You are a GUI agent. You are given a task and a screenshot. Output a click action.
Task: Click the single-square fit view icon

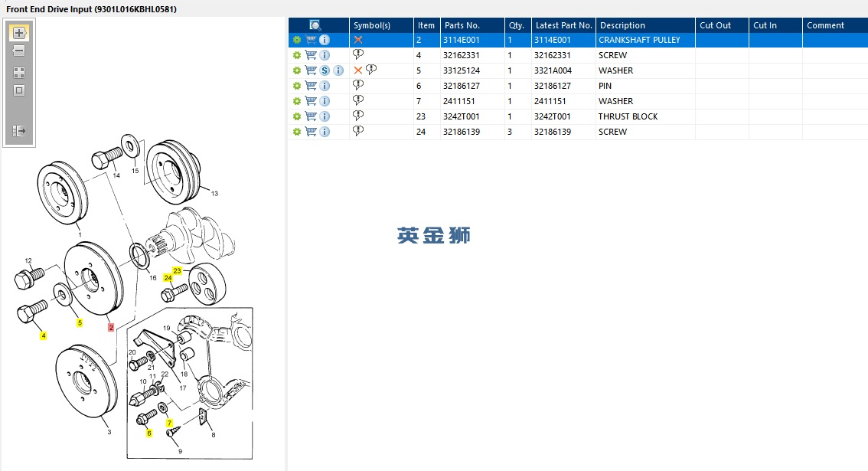click(x=19, y=90)
